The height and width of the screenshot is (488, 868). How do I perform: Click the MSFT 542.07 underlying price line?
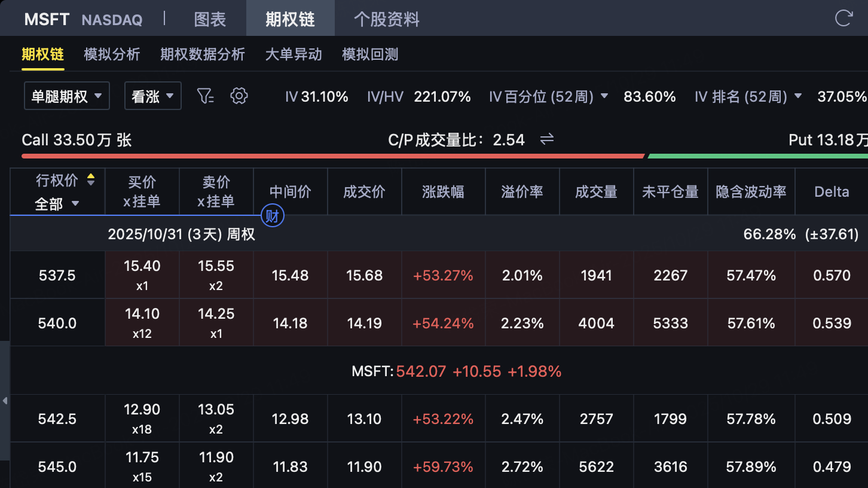457,371
